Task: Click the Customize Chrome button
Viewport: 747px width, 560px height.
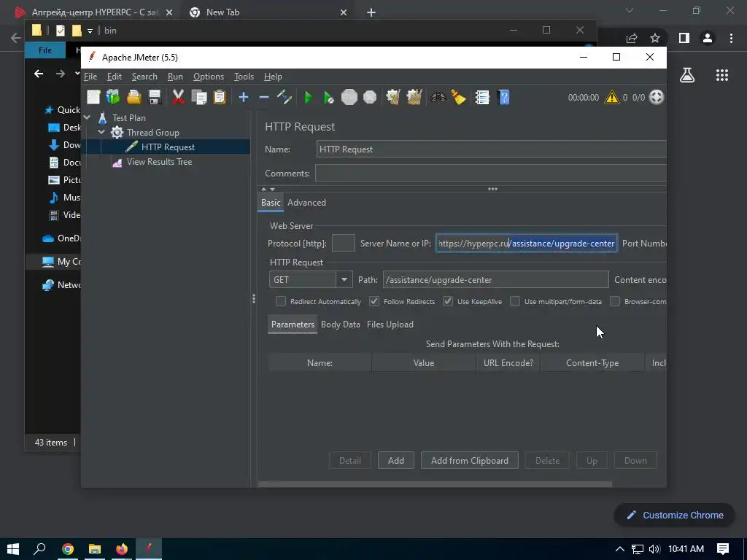Action: click(675, 516)
